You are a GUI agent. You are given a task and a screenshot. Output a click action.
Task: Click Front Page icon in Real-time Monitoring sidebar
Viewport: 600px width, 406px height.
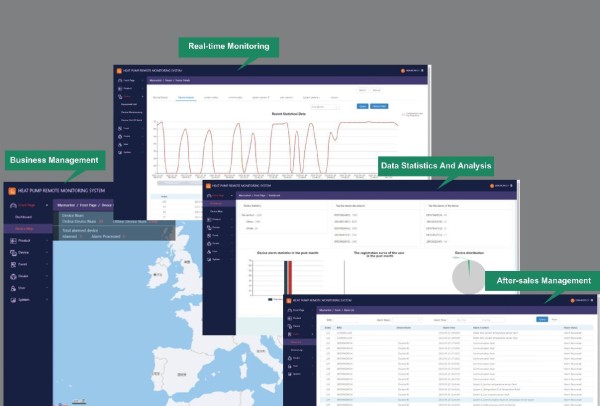[x=120, y=81]
